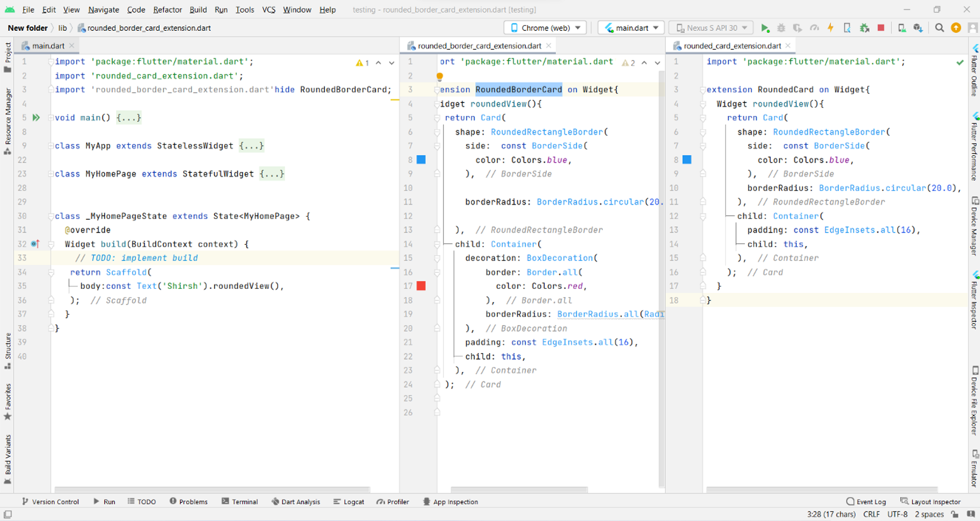
Task: Open the Event Log panel
Action: tap(866, 501)
